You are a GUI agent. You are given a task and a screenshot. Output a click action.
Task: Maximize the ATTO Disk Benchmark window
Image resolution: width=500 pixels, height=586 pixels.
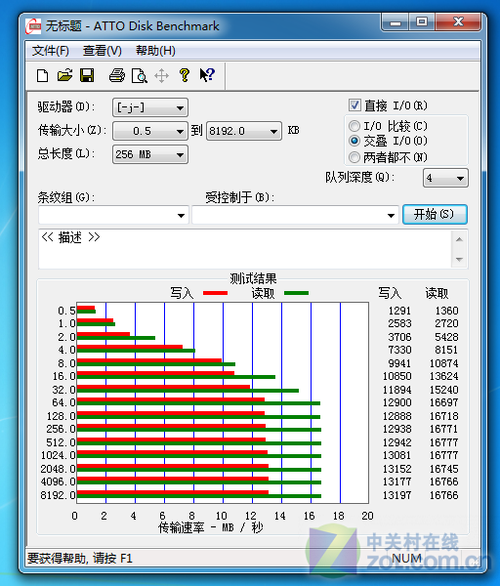tap(422, 23)
